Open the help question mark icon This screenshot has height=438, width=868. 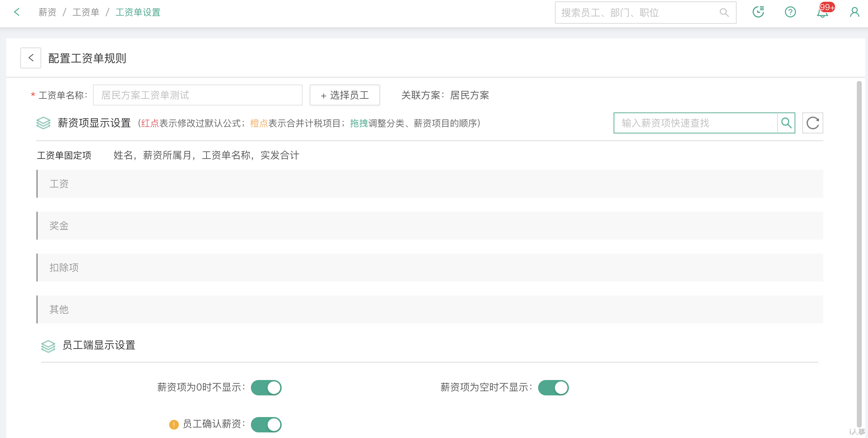click(790, 12)
